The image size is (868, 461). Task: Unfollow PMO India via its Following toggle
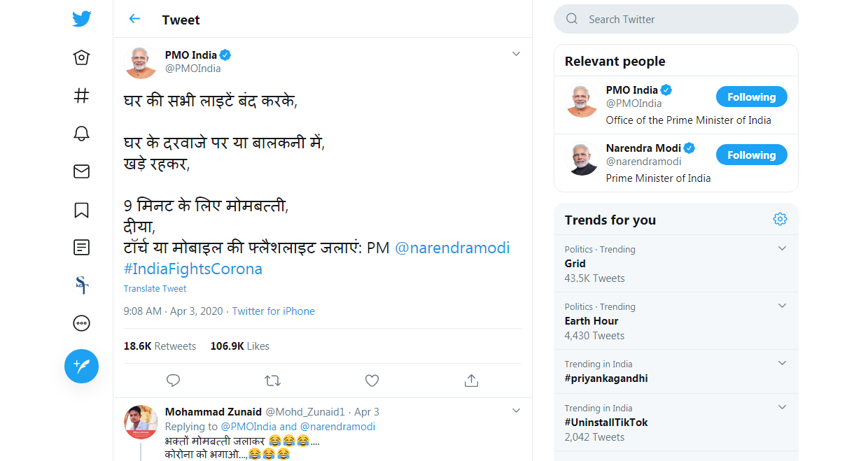tap(751, 97)
